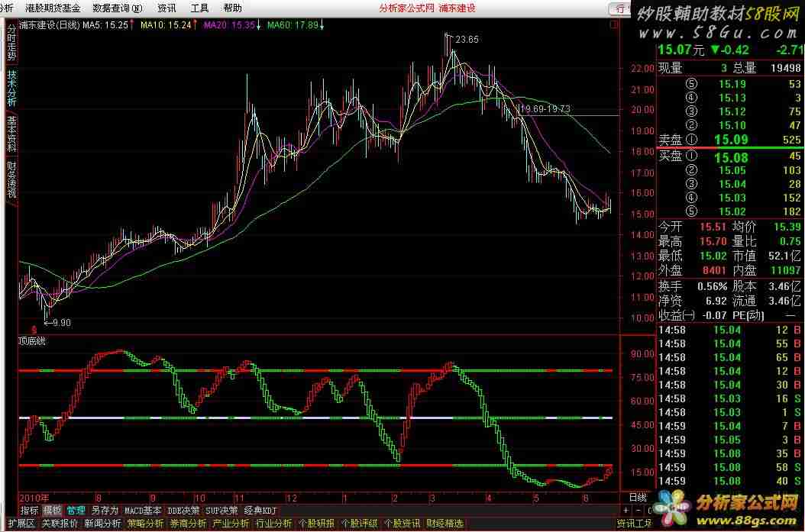Click the 最低 15.02 value
Viewport: 805px width, 532px height.
[x=713, y=256]
